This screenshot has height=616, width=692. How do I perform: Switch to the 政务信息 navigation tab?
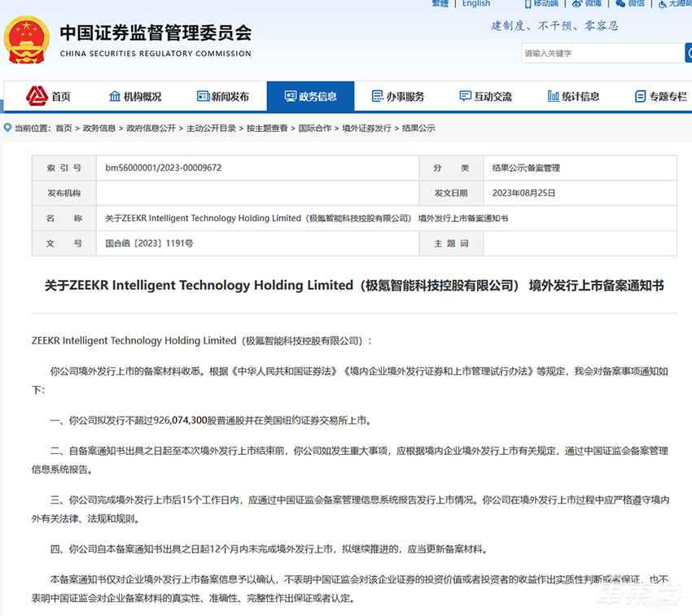point(310,95)
